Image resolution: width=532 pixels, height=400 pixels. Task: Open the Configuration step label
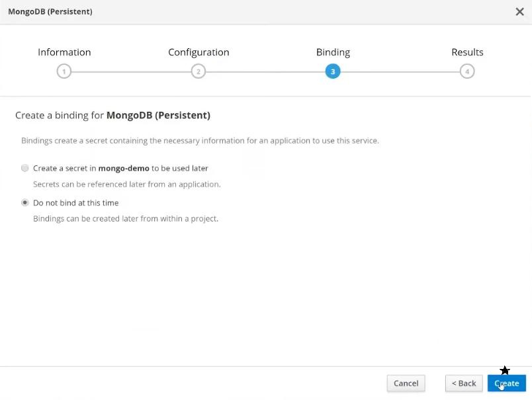(199, 52)
